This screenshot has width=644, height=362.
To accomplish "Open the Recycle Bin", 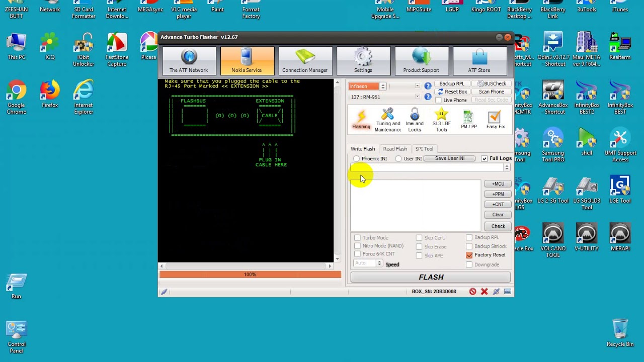I will point(620,332).
